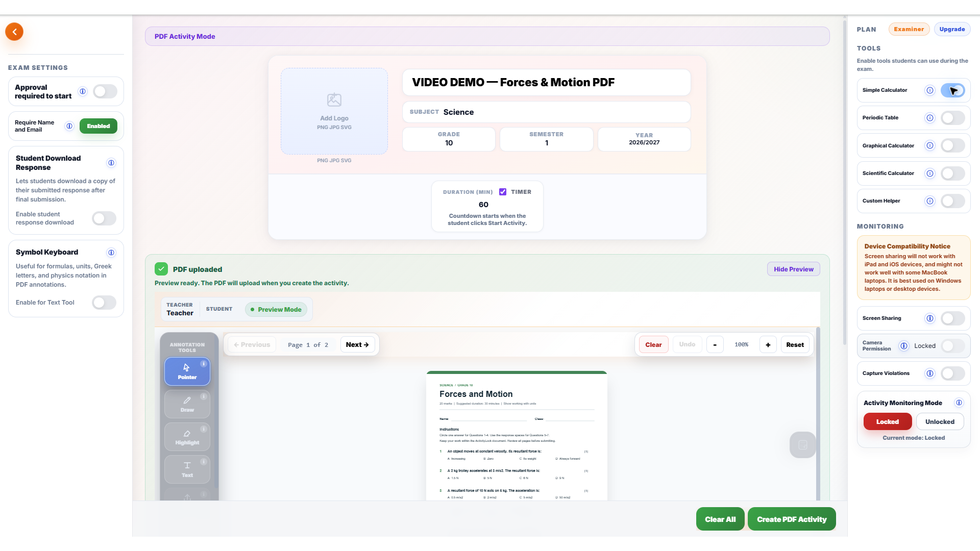
Task: Click the Add Logo upload area
Action: (334, 111)
